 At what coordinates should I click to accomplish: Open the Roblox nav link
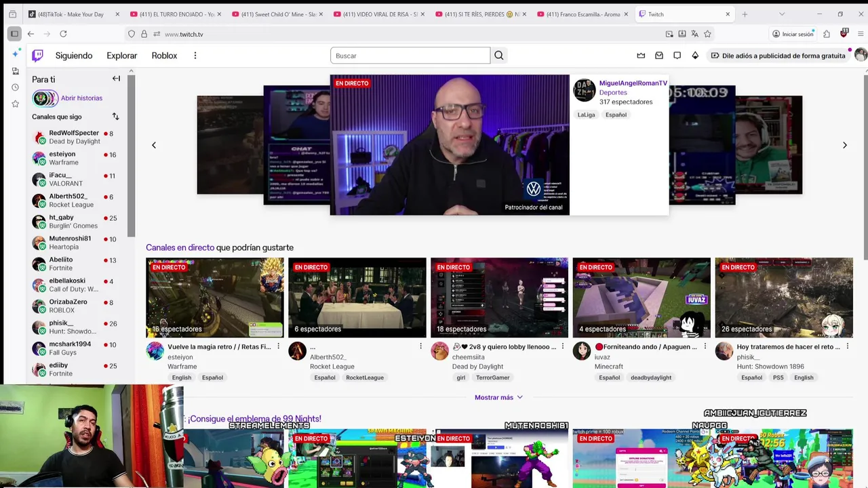pyautogui.click(x=164, y=56)
